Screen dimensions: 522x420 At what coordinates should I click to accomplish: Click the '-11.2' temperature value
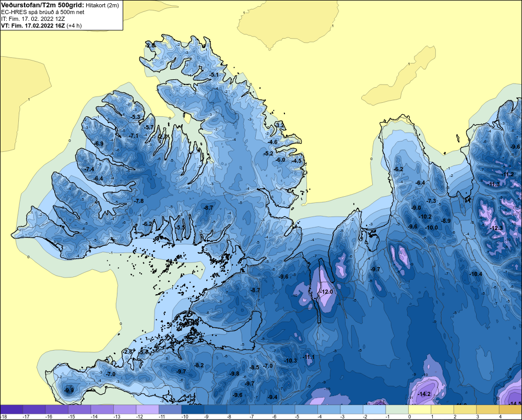pos(508,174)
